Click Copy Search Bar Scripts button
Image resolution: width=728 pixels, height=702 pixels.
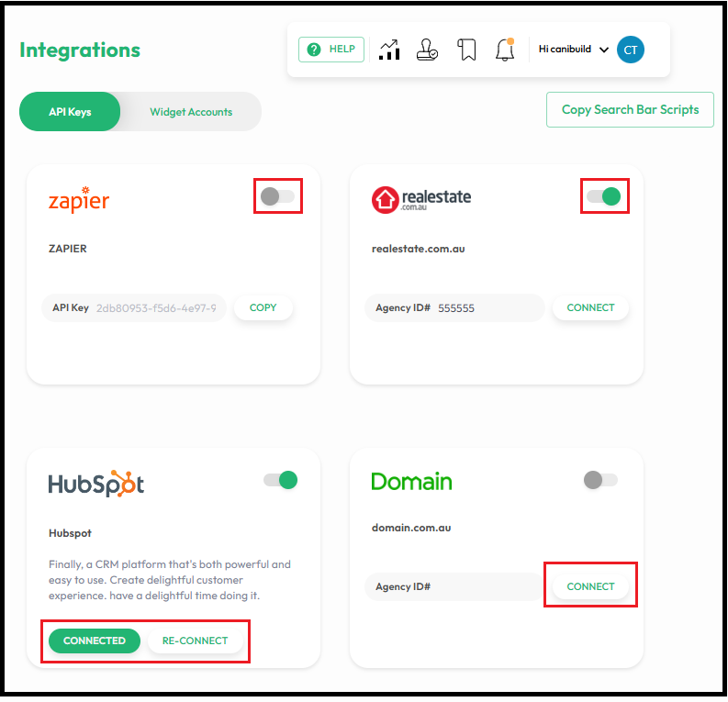click(630, 109)
